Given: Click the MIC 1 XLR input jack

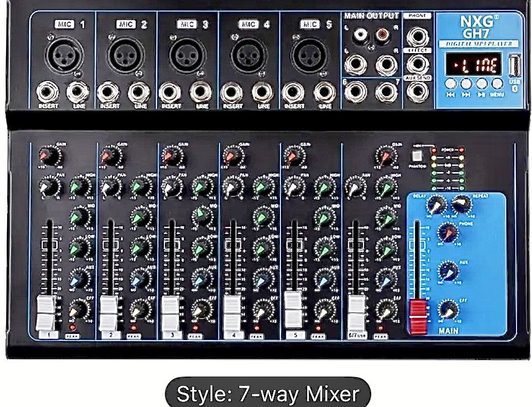Looking at the screenshot, I should click(x=64, y=55).
